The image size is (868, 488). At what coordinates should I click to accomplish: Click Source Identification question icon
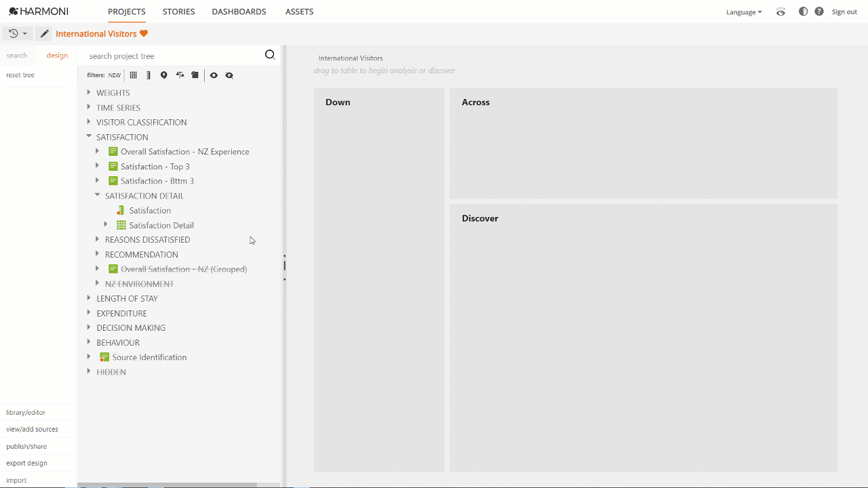pyautogui.click(x=104, y=357)
